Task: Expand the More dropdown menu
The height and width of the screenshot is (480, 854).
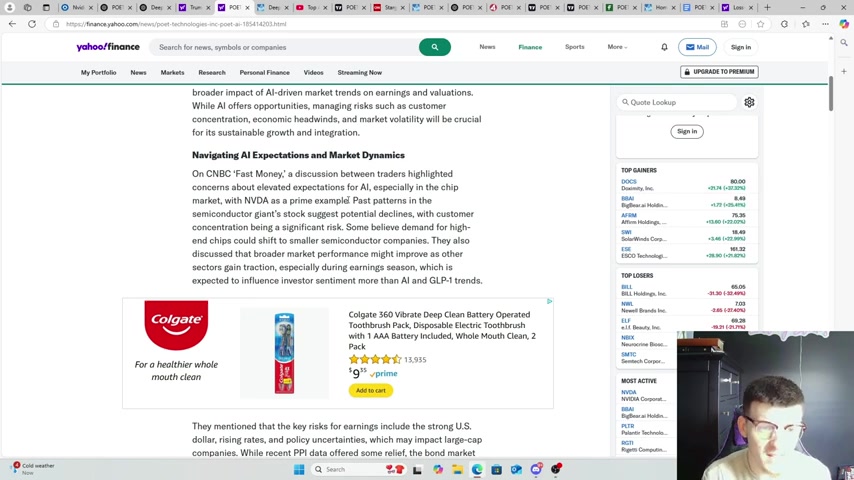Action: pos(617,47)
